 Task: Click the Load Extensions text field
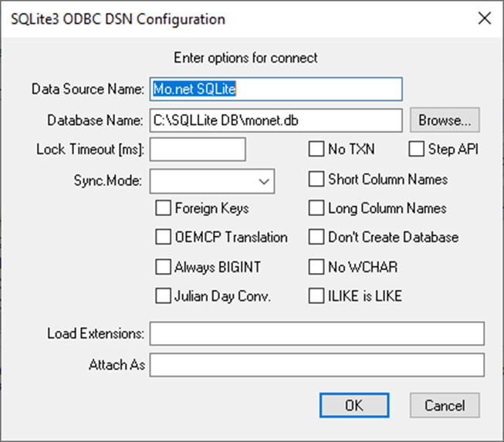[x=316, y=333]
